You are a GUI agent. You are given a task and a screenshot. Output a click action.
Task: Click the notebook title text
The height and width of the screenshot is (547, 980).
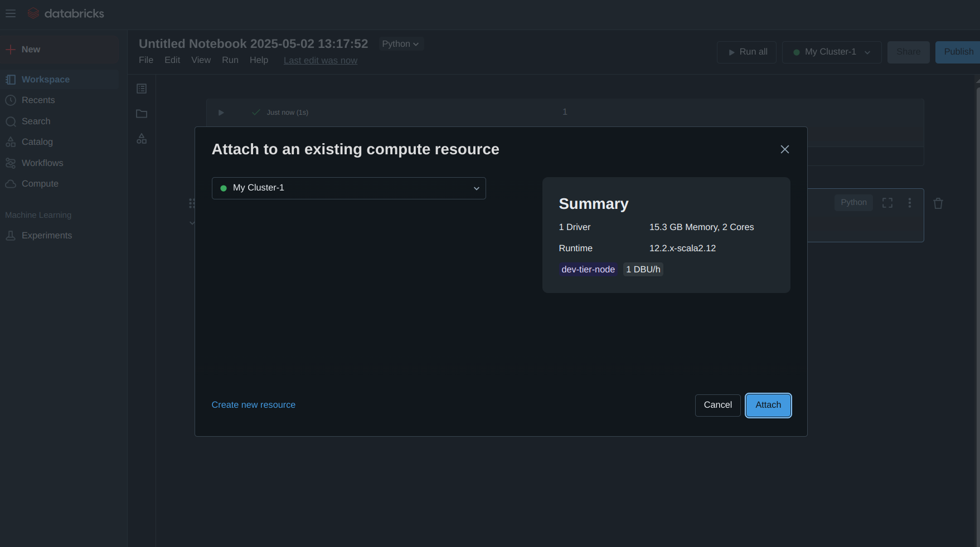[x=254, y=44]
